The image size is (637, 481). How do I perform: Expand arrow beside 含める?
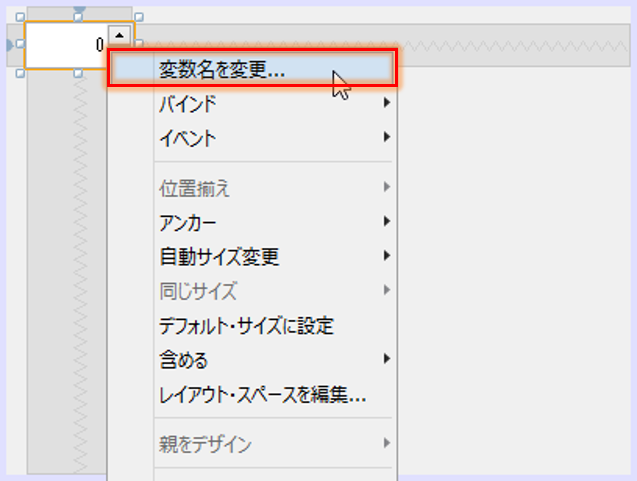tap(387, 359)
